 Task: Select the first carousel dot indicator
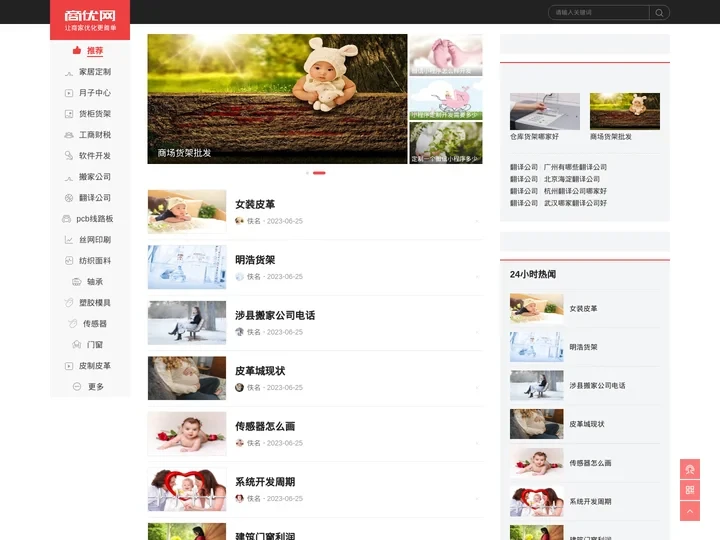tap(307, 173)
